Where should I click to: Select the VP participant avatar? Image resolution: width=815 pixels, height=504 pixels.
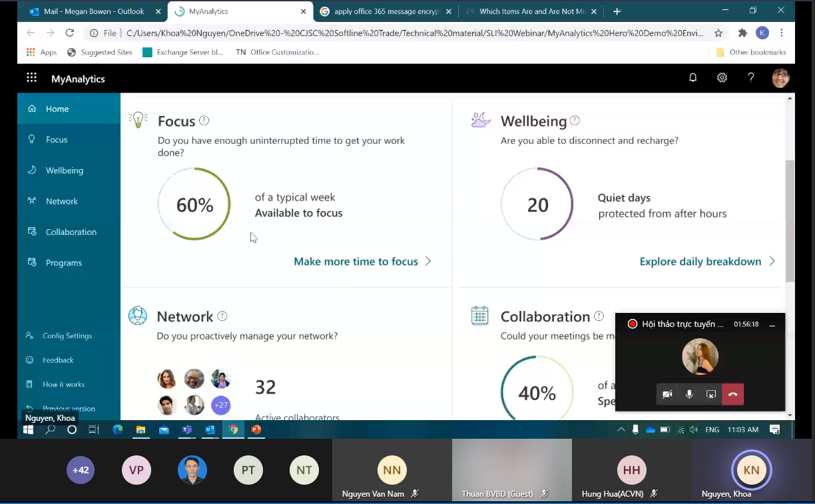(136, 470)
